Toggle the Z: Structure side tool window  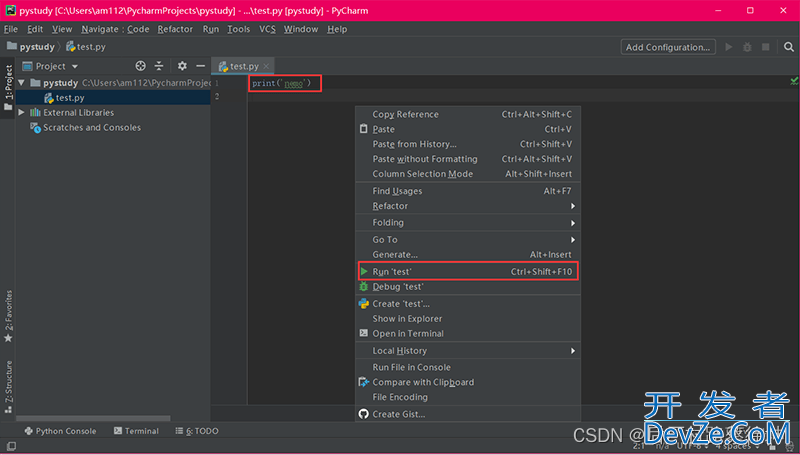8,387
